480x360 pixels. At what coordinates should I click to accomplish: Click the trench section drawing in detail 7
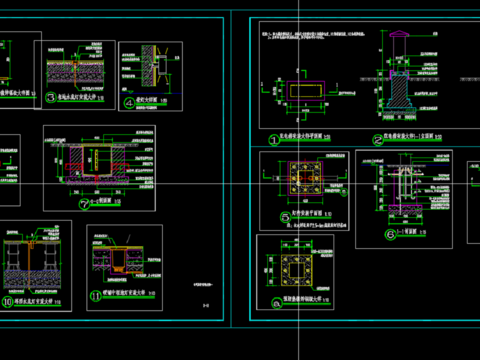(x=96, y=163)
